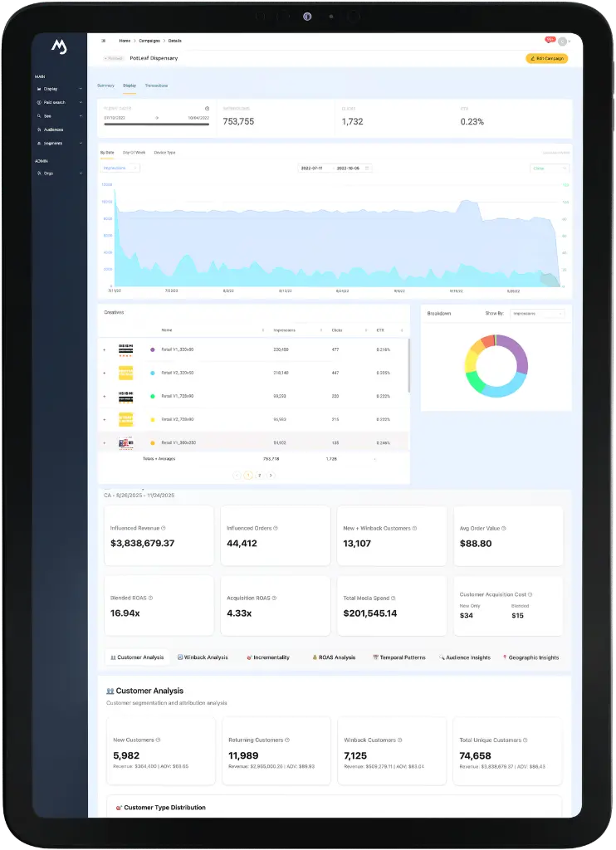Image resolution: width=616 pixels, height=850 pixels.
Task: Open the Impressions metric dropdown above chart
Action: click(x=120, y=168)
